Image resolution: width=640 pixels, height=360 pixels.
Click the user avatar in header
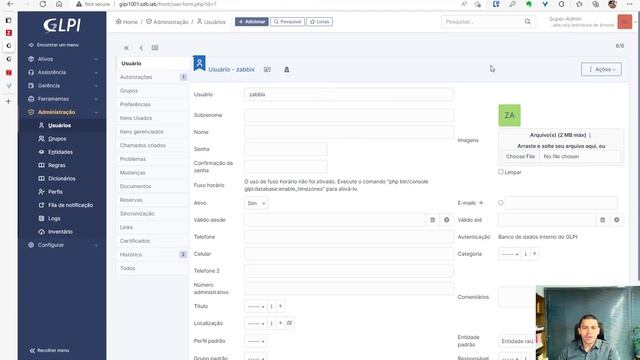pyautogui.click(x=624, y=22)
